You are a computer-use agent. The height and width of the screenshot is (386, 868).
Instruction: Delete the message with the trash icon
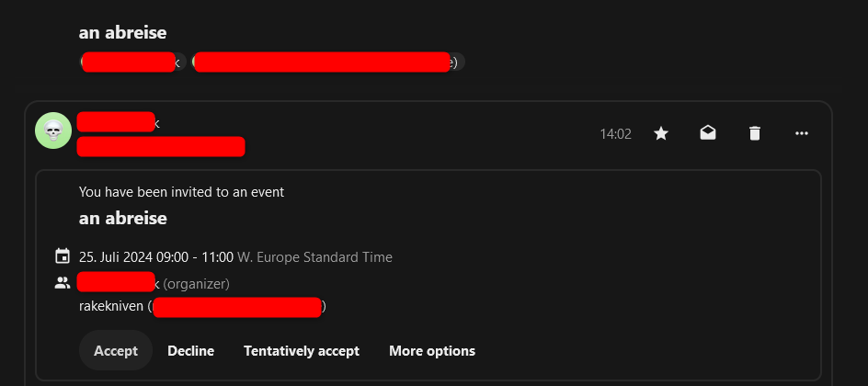[755, 133]
